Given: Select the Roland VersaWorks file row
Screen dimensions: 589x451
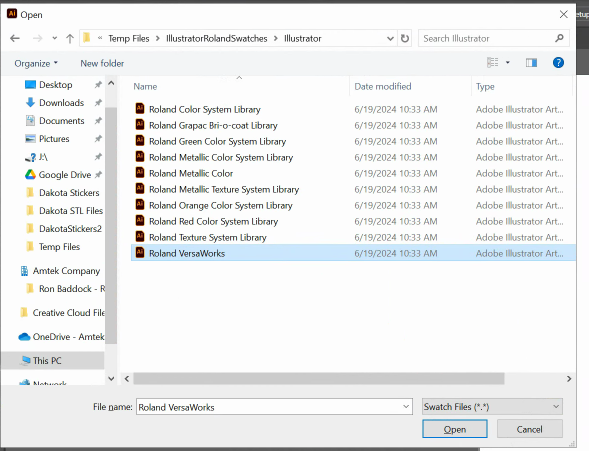Looking at the screenshot, I should (353, 253).
